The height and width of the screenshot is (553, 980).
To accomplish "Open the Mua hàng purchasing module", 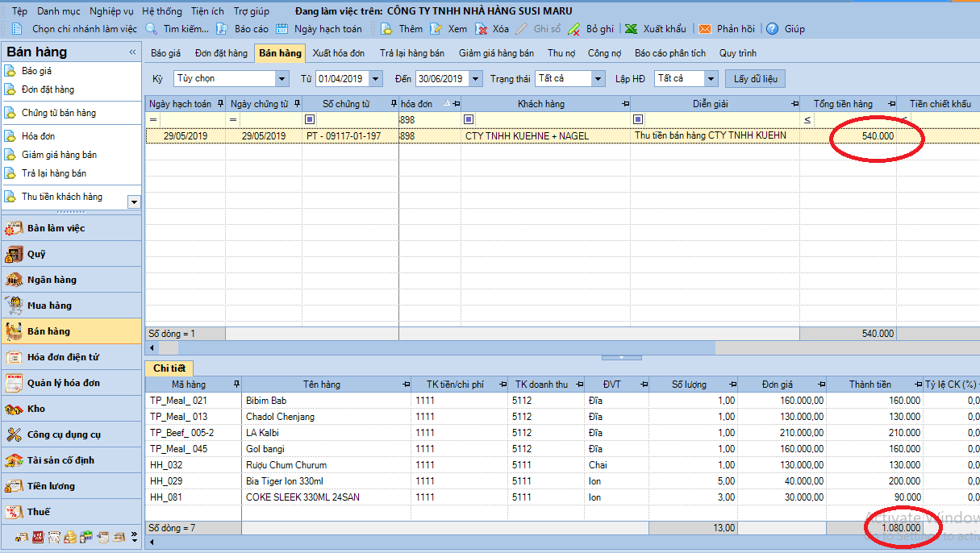I will [71, 306].
